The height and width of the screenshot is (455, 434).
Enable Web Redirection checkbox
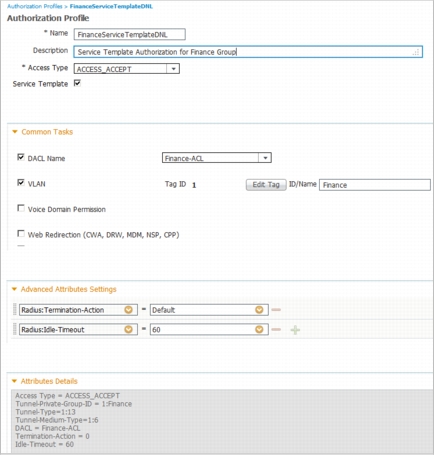point(21,234)
